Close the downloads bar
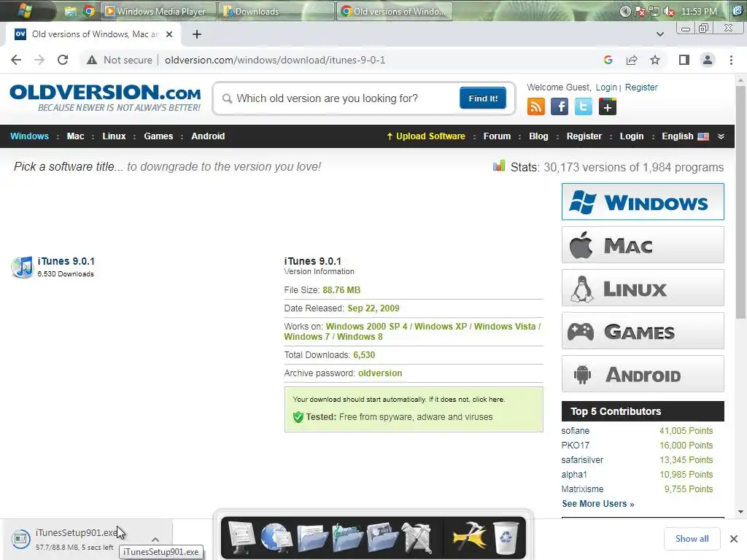747x560 pixels. pos(734,539)
